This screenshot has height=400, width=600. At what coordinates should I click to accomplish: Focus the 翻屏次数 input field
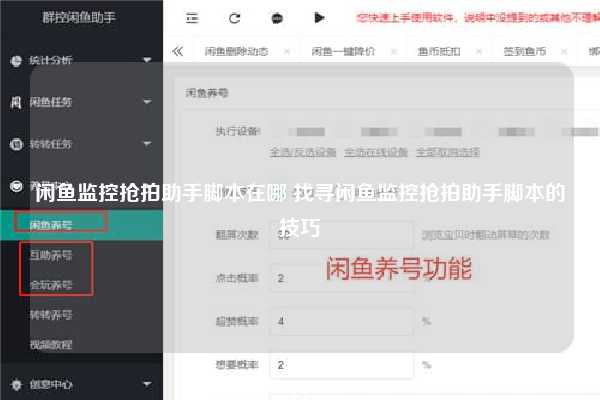coord(342,235)
